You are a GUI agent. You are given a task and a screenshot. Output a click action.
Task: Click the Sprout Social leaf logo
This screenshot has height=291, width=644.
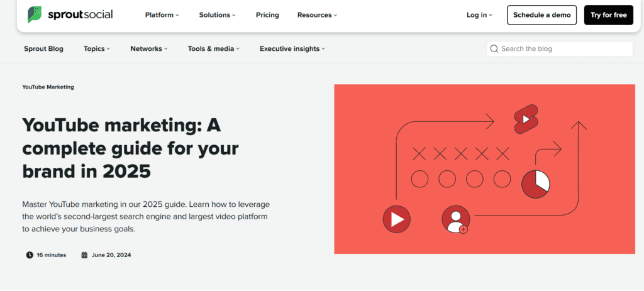tap(35, 15)
